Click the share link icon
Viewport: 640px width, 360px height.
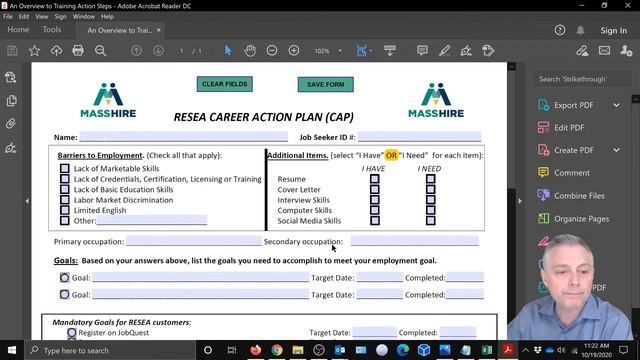click(582, 51)
